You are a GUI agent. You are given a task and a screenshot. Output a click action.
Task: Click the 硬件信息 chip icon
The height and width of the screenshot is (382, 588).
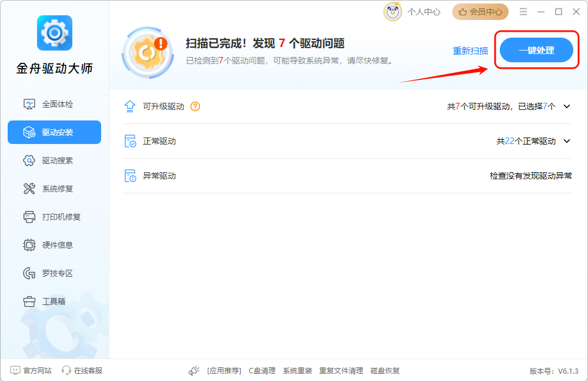[29, 245]
